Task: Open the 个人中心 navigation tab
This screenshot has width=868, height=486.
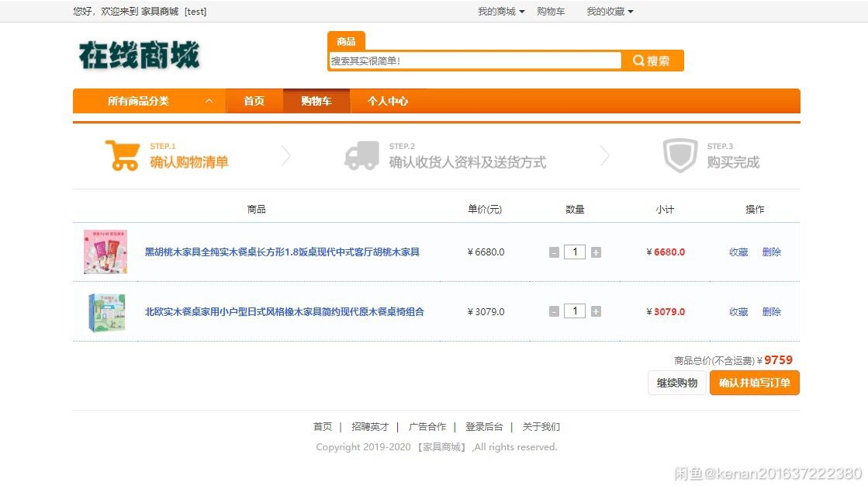Action: pyautogui.click(x=388, y=101)
